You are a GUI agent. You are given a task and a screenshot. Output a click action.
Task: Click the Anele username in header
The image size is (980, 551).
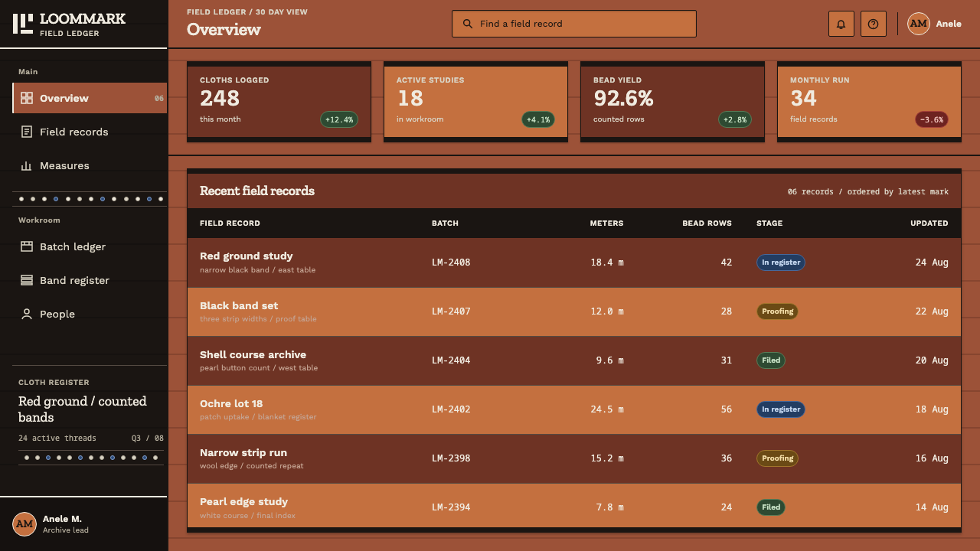(x=949, y=24)
